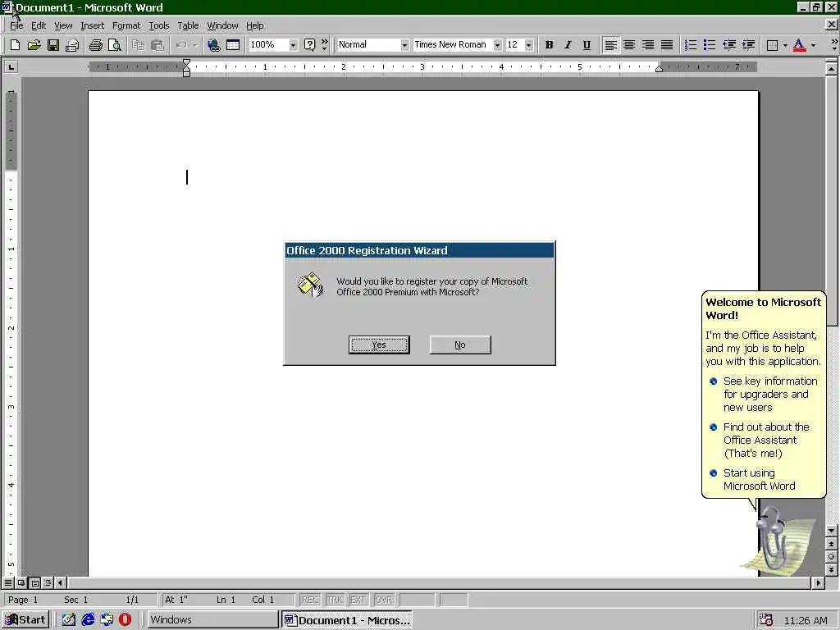This screenshot has width=840, height=630.
Task: Open the File menu
Action: tap(16, 25)
